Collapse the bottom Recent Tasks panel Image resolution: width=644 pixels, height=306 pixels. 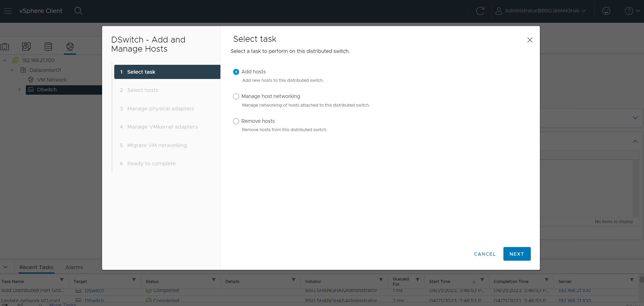pos(5,267)
